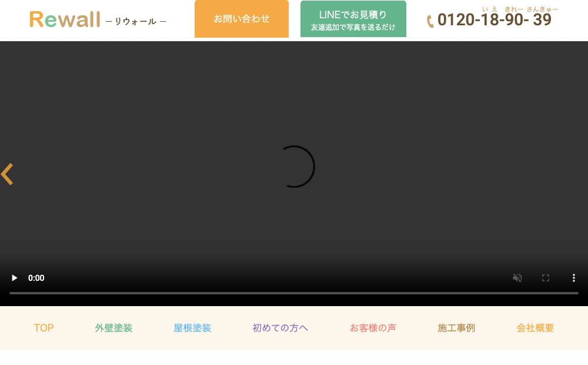This screenshot has width=588, height=365.
Task: Click the phone number 0120-18-90-39
Action: pyautogui.click(x=495, y=19)
